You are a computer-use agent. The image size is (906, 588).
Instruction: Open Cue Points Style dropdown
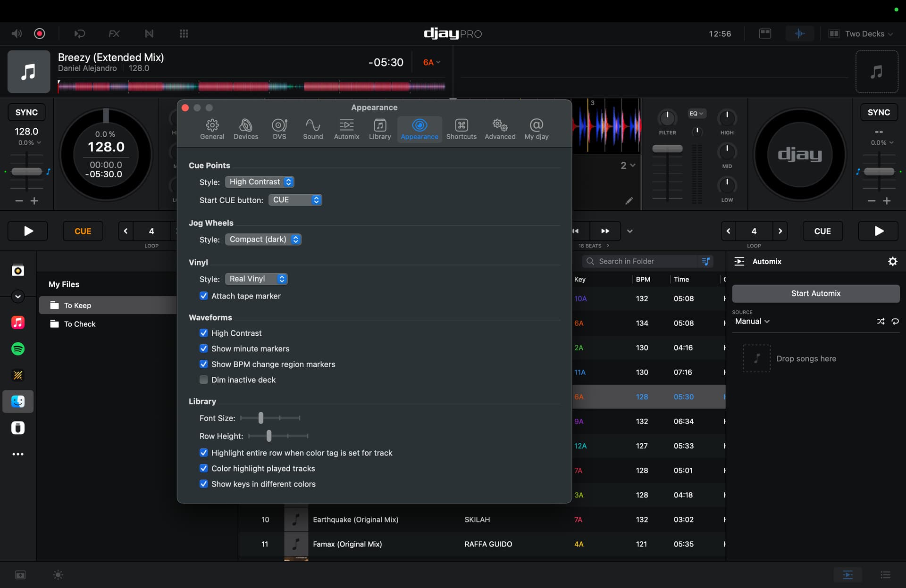(260, 182)
